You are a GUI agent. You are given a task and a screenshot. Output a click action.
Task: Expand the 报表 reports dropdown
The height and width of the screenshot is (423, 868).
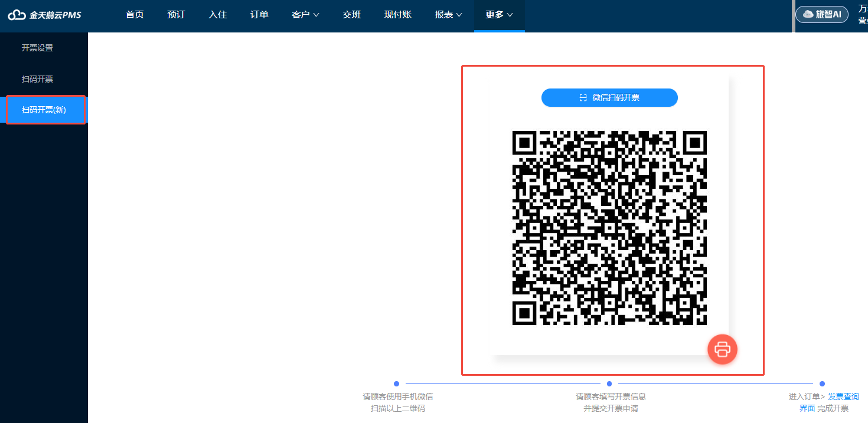tap(448, 15)
